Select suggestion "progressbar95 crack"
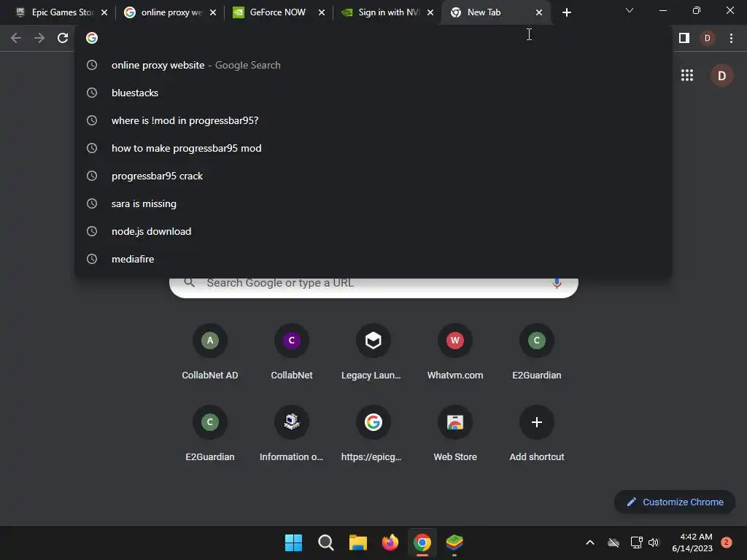The image size is (747, 560). point(373,176)
